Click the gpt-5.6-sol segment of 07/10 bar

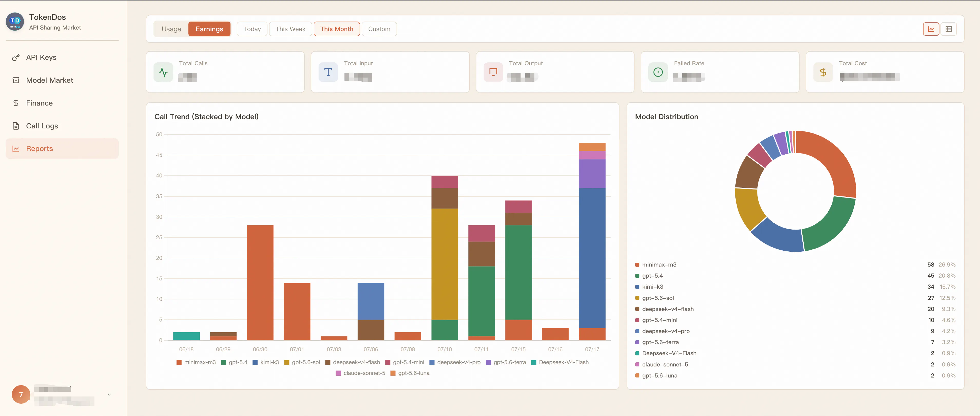tap(444, 264)
